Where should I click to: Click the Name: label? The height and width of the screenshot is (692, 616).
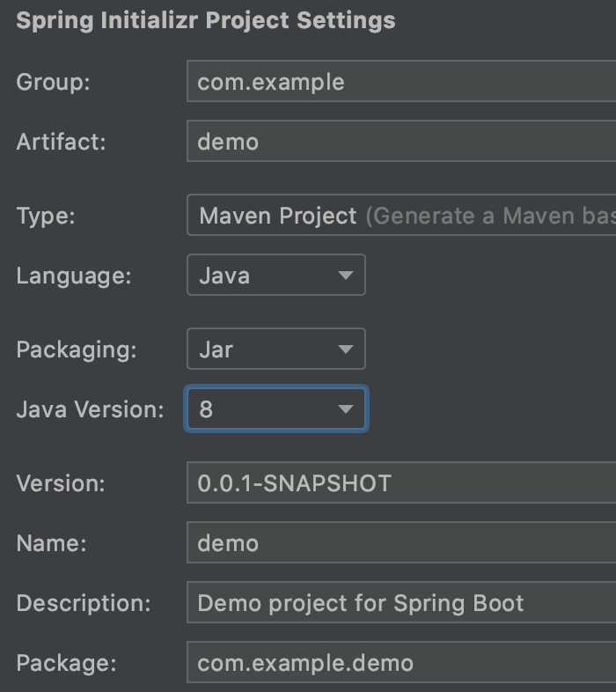pos(51,543)
